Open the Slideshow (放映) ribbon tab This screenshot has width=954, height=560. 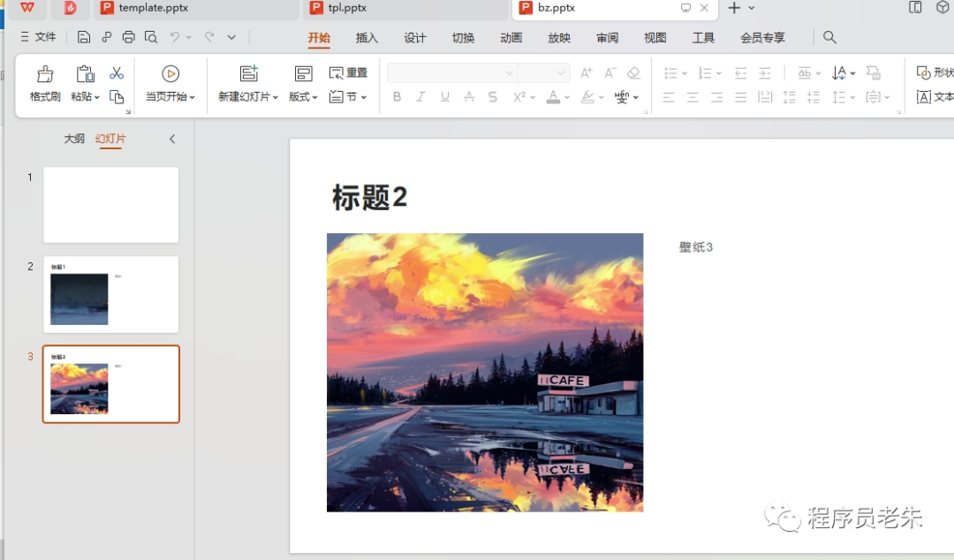(x=559, y=38)
